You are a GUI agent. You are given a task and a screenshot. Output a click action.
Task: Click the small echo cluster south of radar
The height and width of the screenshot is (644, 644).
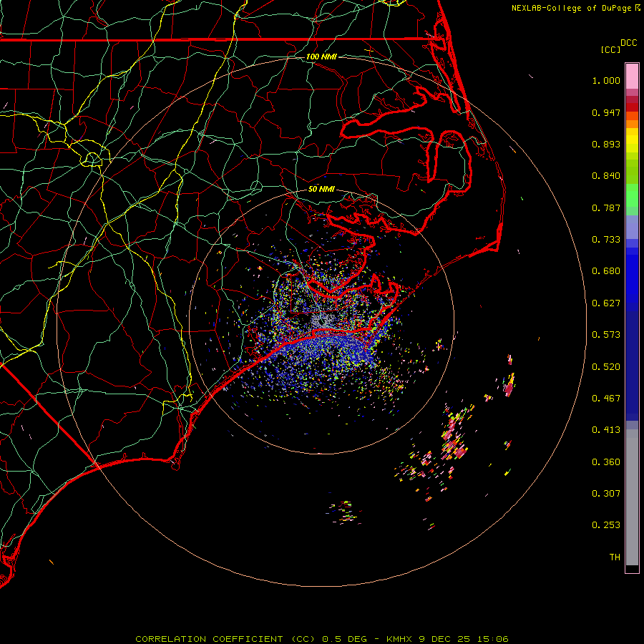coord(345,512)
